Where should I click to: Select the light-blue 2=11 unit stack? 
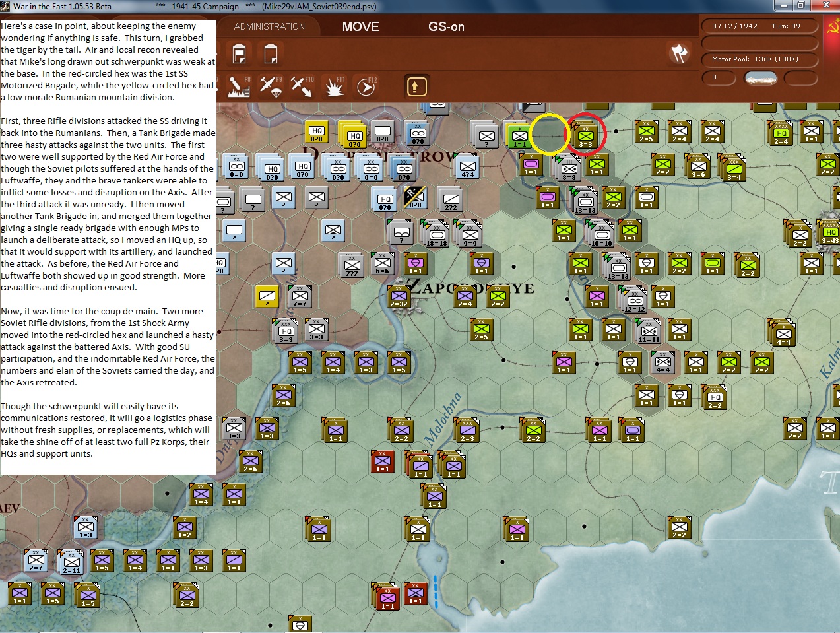click(70, 562)
